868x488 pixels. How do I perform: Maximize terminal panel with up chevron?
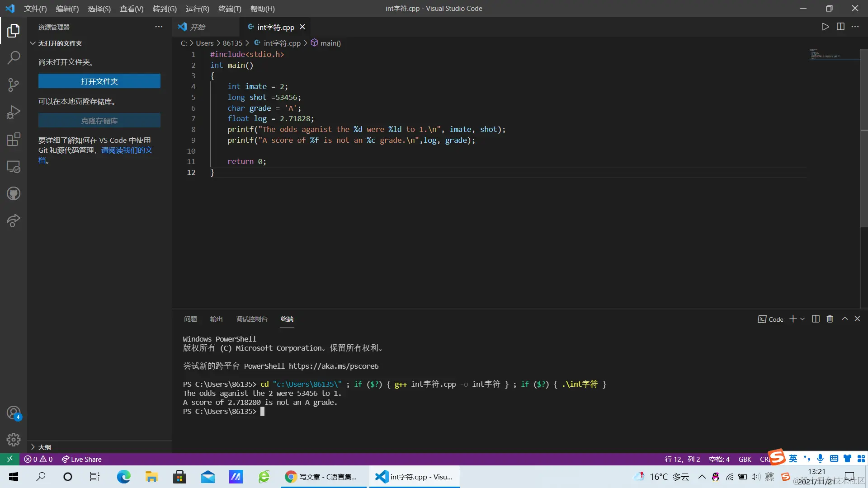(844, 319)
